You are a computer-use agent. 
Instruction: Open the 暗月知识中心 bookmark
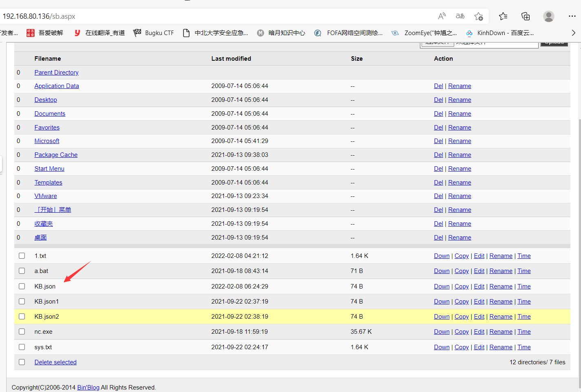(281, 33)
